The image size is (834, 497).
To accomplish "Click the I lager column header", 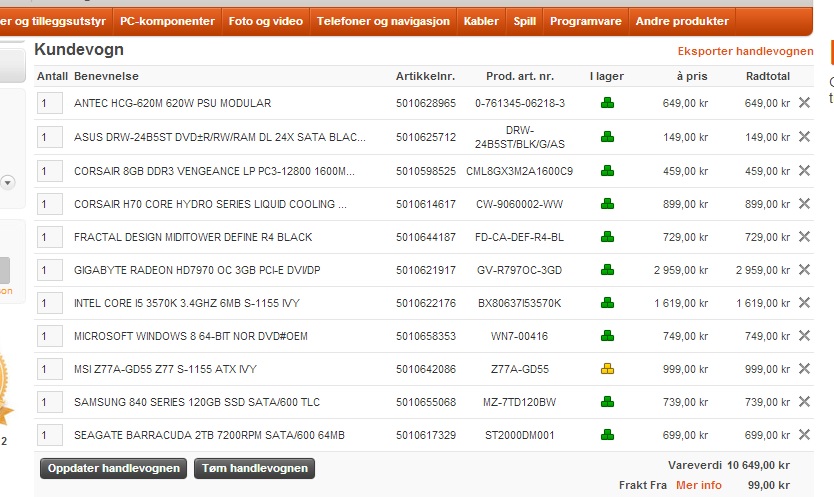I will click(606, 76).
